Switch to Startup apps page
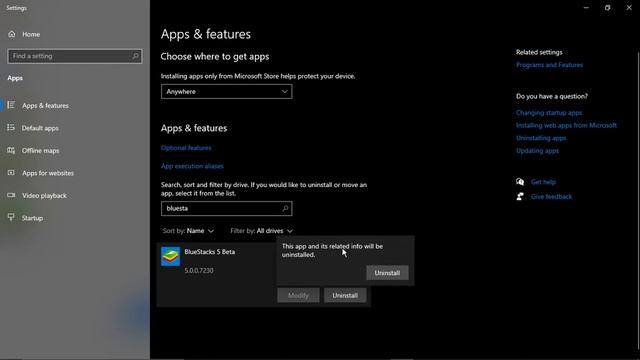The height and width of the screenshot is (360, 640). click(x=32, y=218)
